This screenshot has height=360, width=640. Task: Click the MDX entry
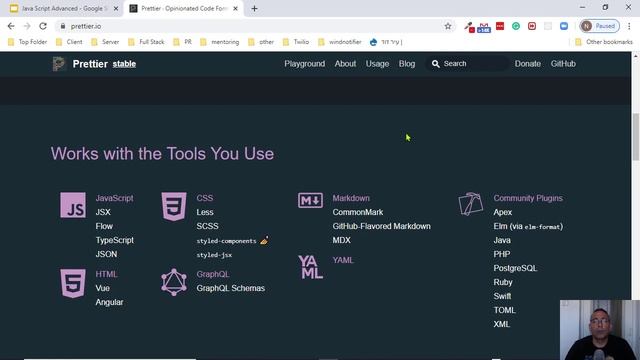point(341,240)
